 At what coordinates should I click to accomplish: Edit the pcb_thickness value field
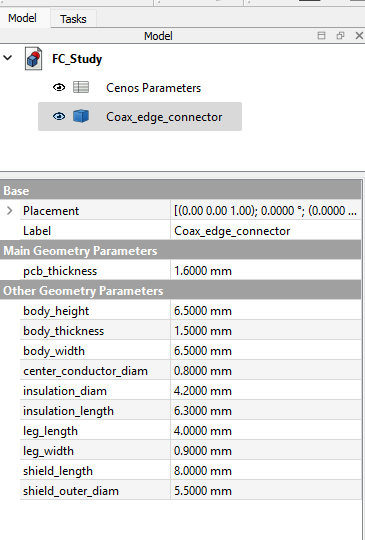point(265,271)
